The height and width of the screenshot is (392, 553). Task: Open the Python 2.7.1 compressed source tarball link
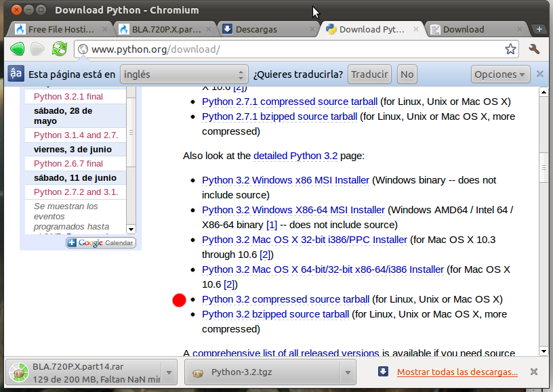pos(290,102)
